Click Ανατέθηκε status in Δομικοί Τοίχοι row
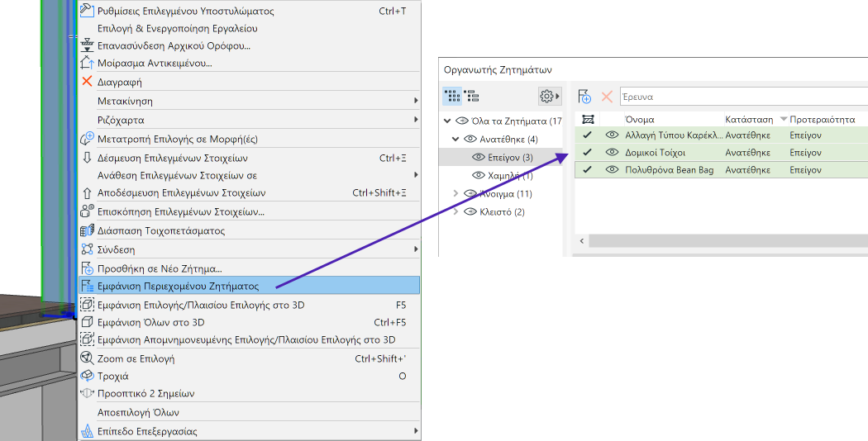 (748, 152)
